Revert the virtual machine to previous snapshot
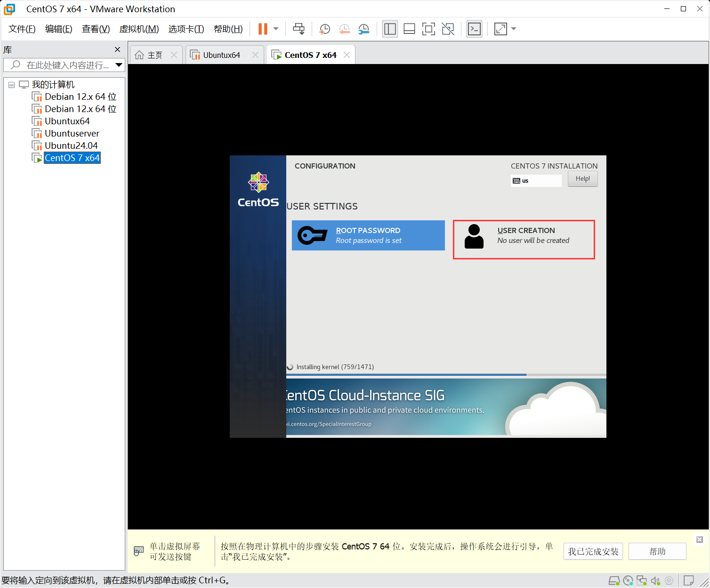The width and height of the screenshot is (710, 588). click(344, 29)
